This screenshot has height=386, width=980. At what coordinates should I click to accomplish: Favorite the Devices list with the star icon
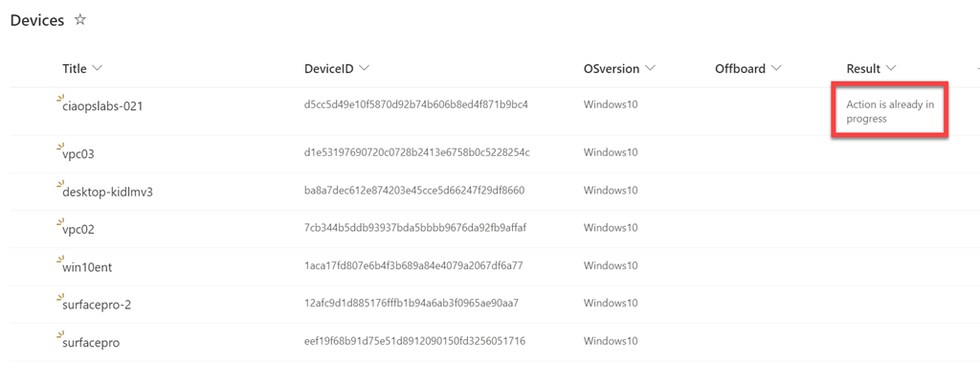coord(80,20)
